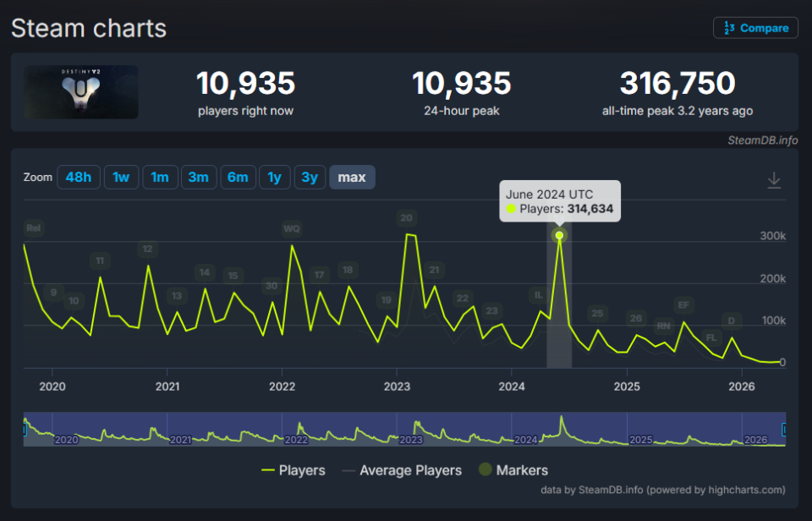Viewport: 812px width, 521px height.
Task: Set zoom range to 1m
Action: point(160,177)
